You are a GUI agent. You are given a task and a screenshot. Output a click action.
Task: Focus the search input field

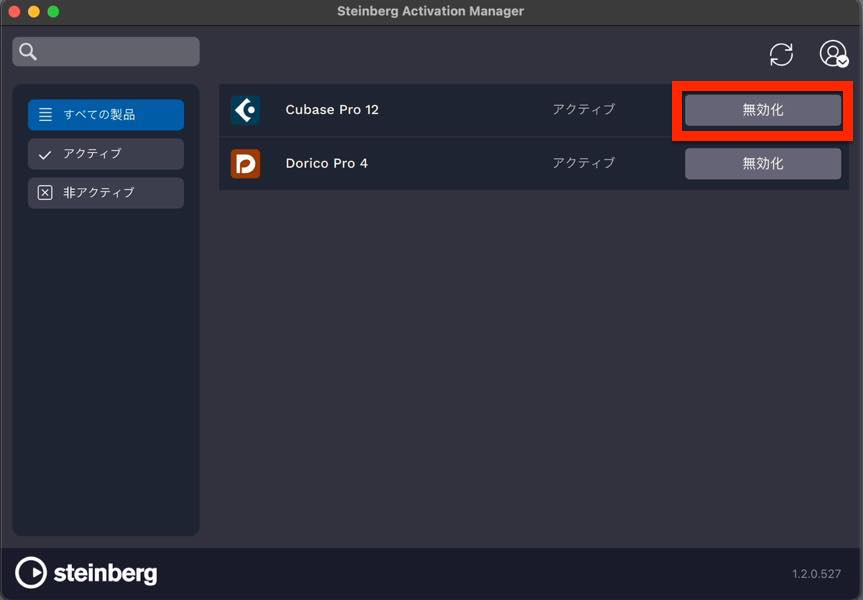pyautogui.click(x=106, y=52)
